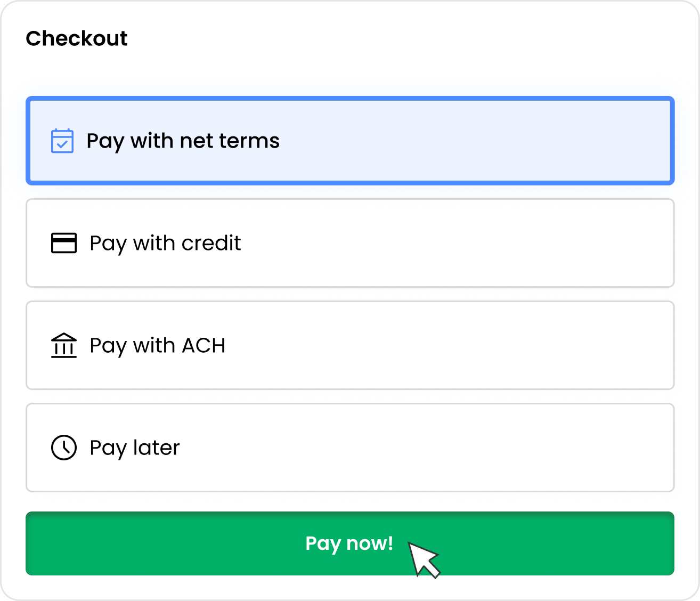Click the bank building icon for ACH
The height and width of the screenshot is (601, 700).
[x=64, y=345]
